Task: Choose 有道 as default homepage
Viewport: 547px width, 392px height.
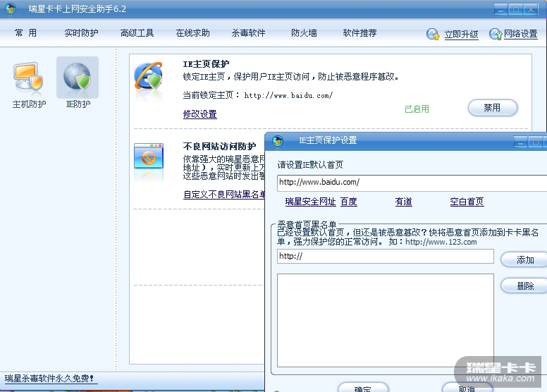Action: click(404, 202)
